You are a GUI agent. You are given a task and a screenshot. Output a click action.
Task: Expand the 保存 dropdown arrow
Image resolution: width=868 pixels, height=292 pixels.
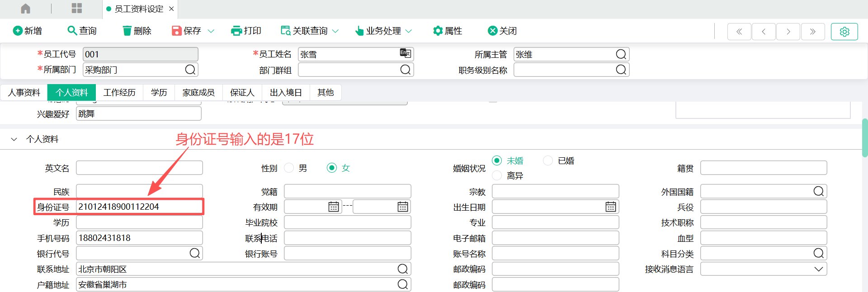point(211,31)
